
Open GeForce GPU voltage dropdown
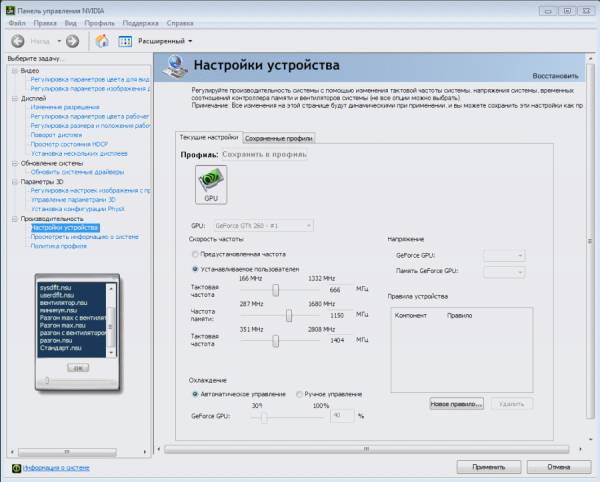click(x=504, y=255)
